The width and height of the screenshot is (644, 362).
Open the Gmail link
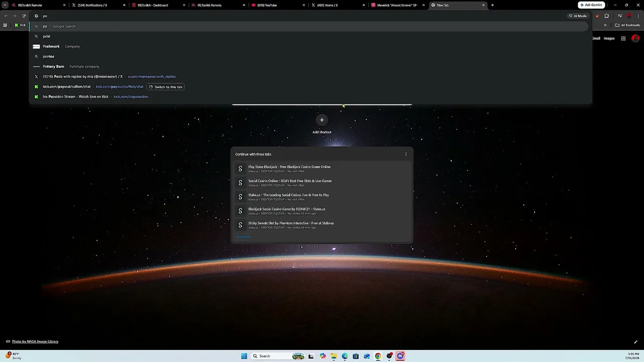pos(596,38)
